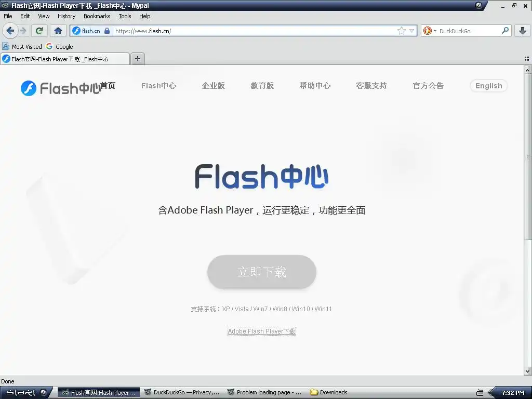
Task: Click the Done status bar text
Action: [x=7, y=381]
